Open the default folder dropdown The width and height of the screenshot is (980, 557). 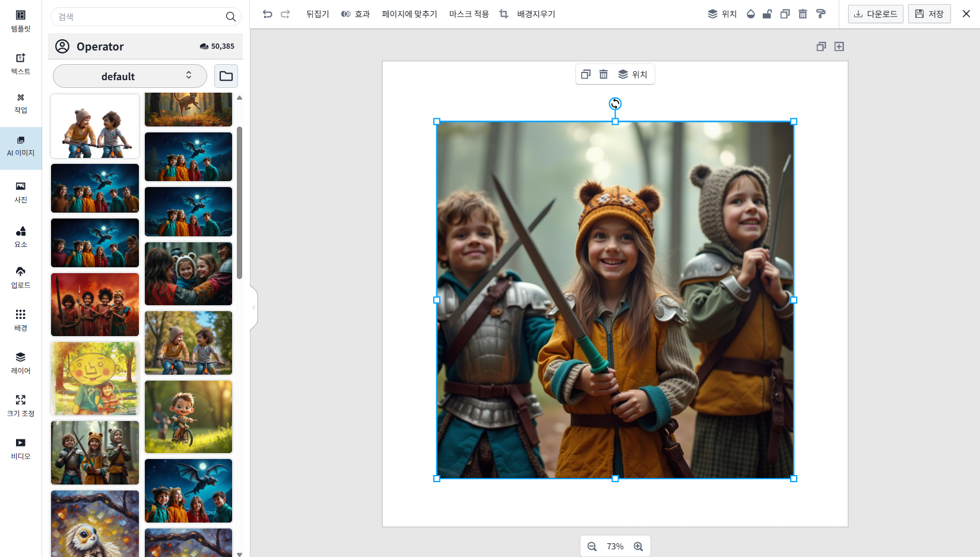coord(129,76)
